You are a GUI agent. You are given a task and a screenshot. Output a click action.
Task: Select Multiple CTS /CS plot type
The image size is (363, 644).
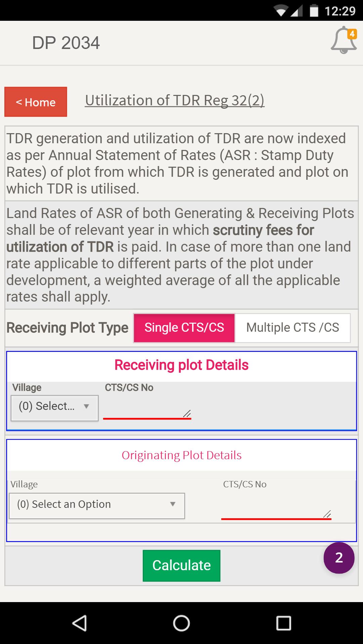click(x=292, y=328)
